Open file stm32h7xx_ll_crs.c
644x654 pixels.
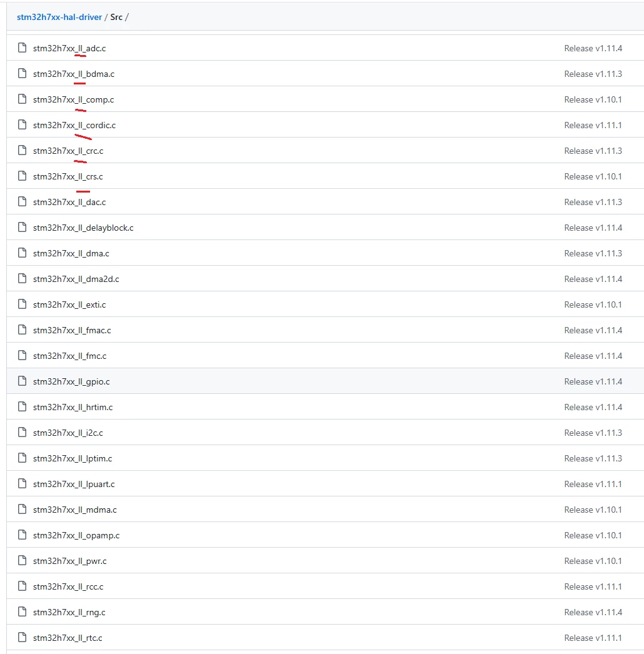(68, 176)
